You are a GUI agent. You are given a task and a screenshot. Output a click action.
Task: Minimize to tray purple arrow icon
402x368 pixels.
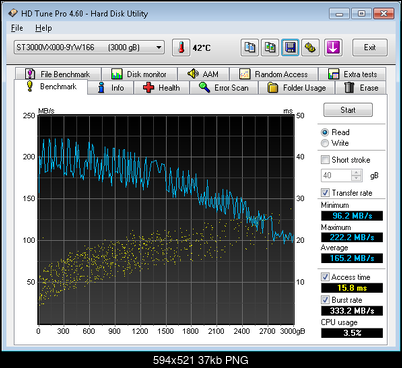333,47
